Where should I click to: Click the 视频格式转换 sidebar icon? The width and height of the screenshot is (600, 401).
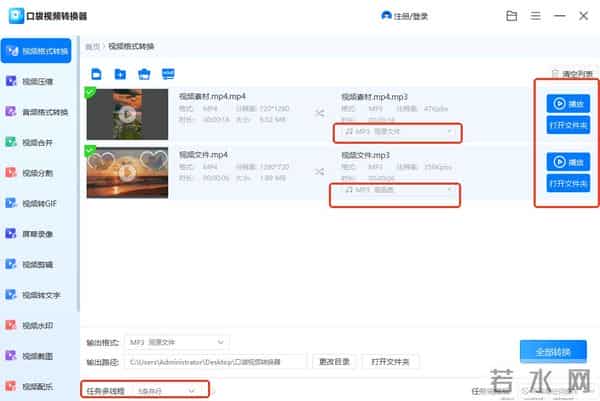11,51
